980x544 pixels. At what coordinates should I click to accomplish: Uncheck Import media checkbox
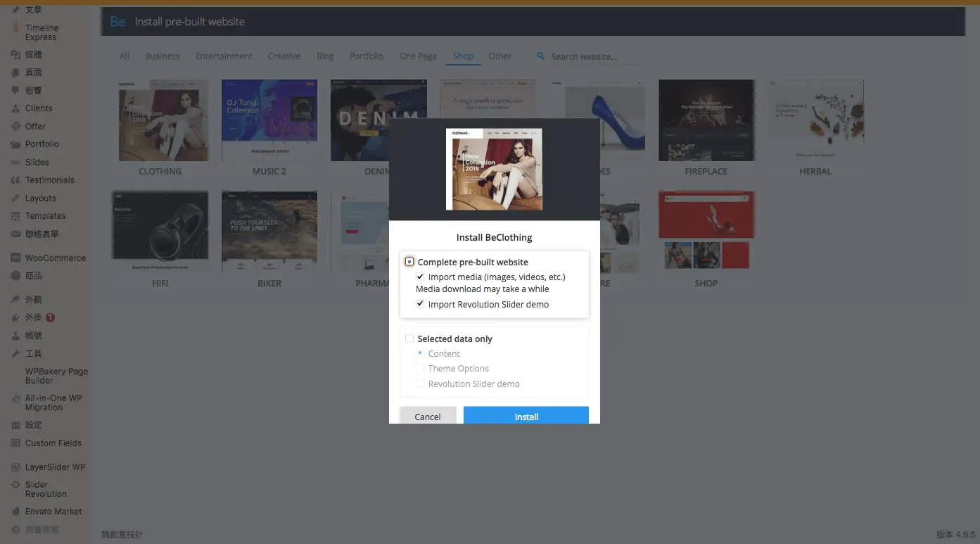click(x=420, y=277)
